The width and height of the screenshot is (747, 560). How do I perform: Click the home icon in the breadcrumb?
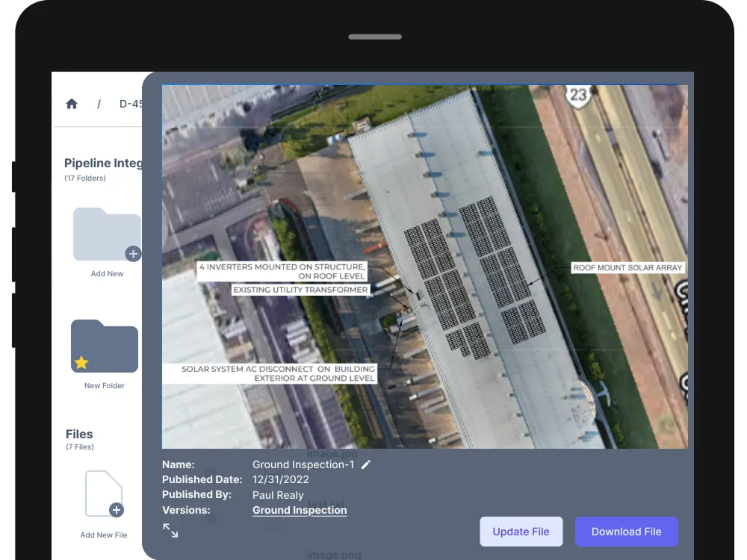coord(71,103)
